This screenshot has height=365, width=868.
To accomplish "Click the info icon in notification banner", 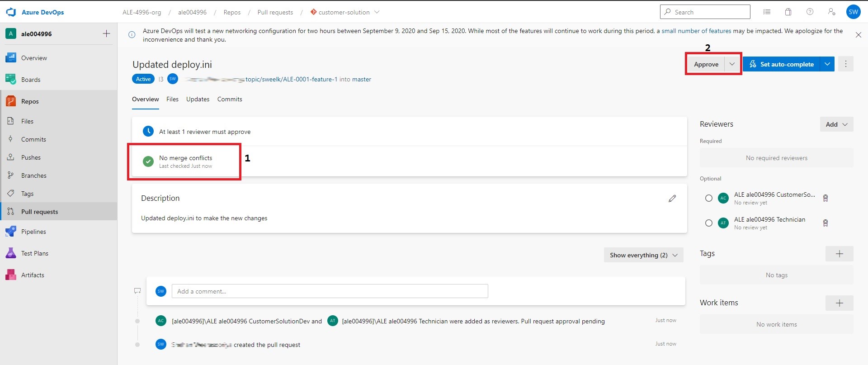I will coord(132,35).
